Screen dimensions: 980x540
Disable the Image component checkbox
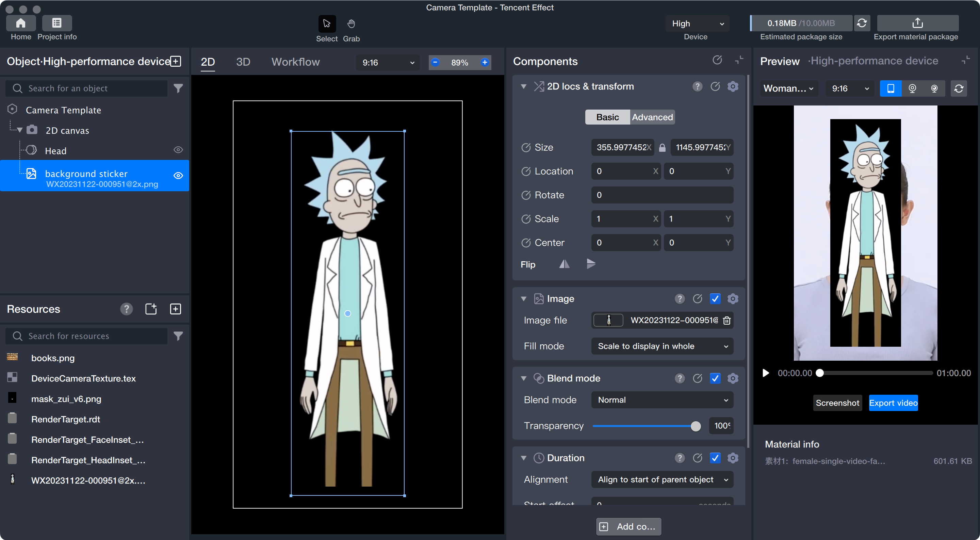click(x=715, y=299)
